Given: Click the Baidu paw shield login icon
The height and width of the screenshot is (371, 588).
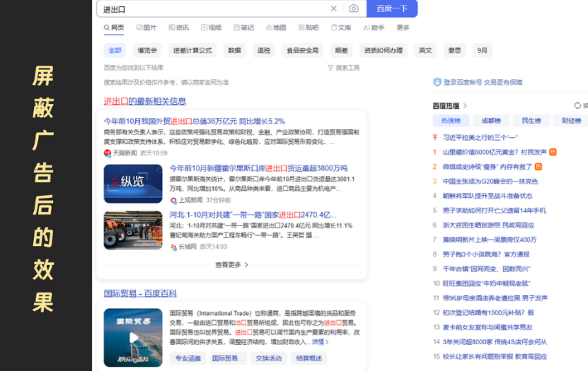Looking at the screenshot, I should click(x=437, y=82).
